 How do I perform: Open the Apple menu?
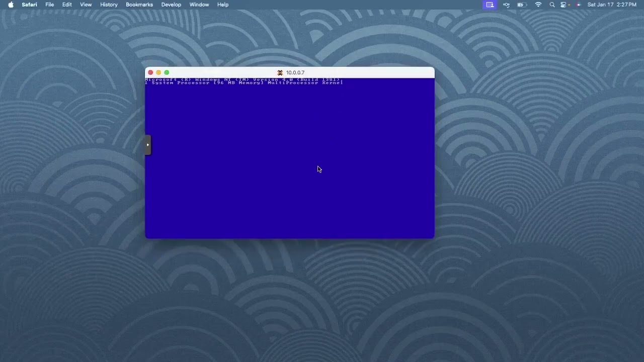[11, 5]
